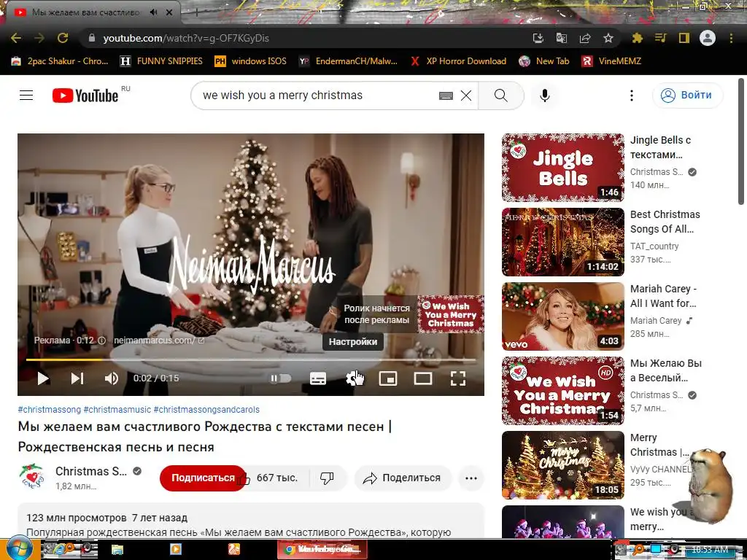
Task: Click the Windows Start orb
Action: [x=18, y=549]
